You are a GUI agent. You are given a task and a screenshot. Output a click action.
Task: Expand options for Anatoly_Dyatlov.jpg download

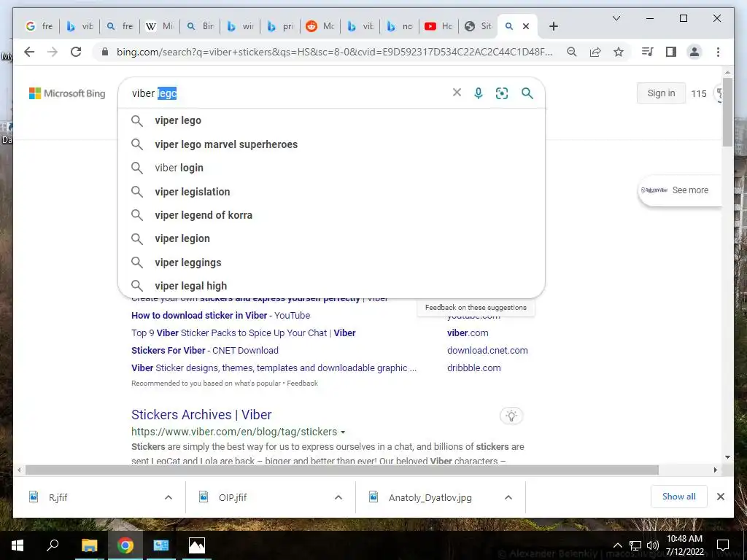[508, 497]
